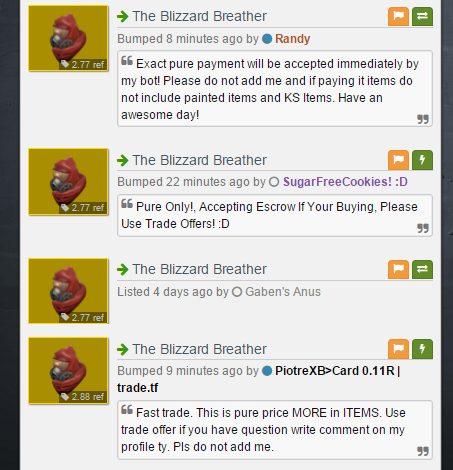The width and height of the screenshot is (453, 470).
Task: Click blue online status dot beside Randy
Action: click(267, 39)
